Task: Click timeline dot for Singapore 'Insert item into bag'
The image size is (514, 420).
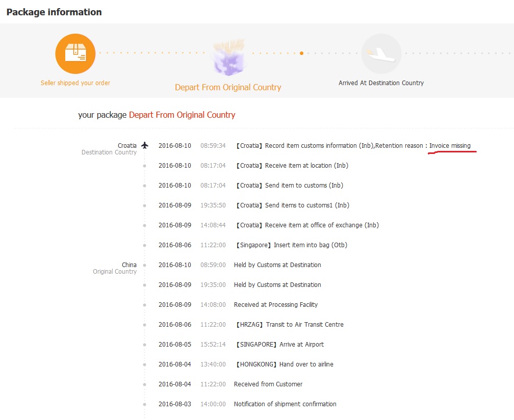Action: [145, 245]
